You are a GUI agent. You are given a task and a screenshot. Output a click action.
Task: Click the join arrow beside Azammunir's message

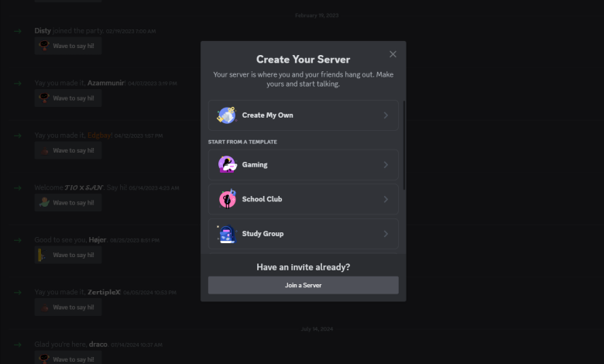pyautogui.click(x=18, y=83)
